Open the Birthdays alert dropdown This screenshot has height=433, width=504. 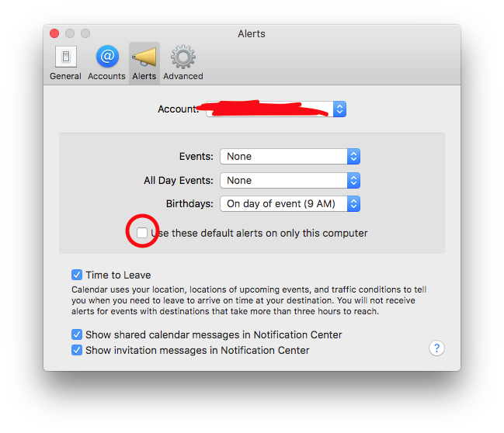pyautogui.click(x=290, y=203)
